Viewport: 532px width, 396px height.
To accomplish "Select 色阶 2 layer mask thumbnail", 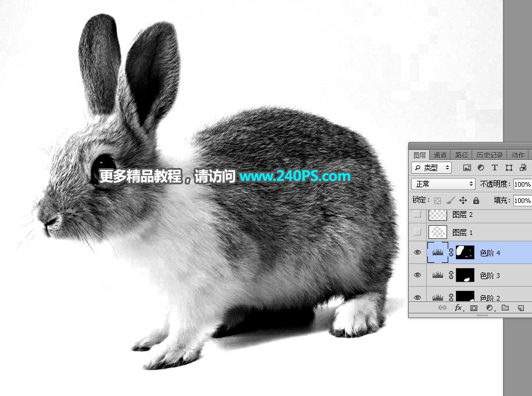I will [x=465, y=297].
